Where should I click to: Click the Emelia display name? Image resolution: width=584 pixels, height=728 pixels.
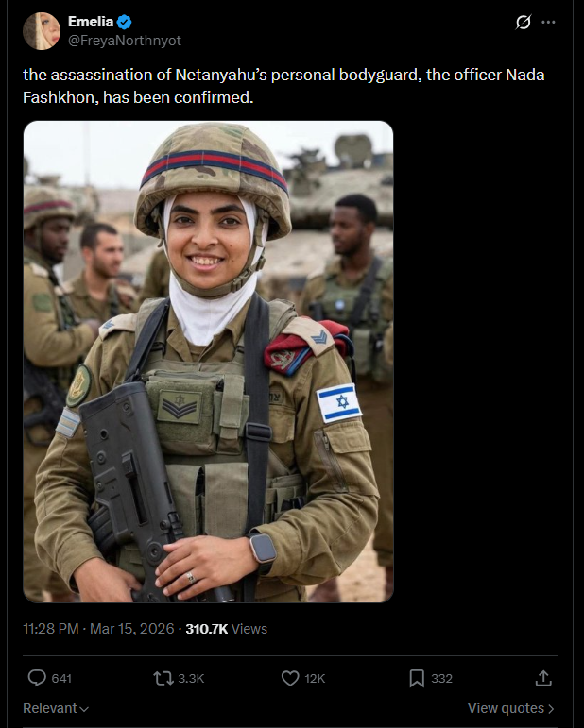pyautogui.click(x=91, y=22)
